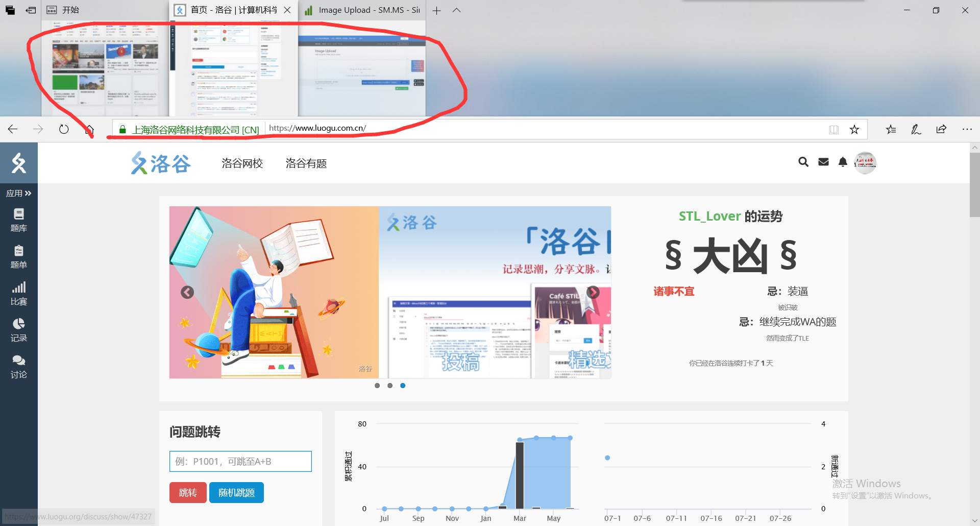Close the 首页 - 洛谷 tab
The image size is (980, 526).
tap(287, 10)
